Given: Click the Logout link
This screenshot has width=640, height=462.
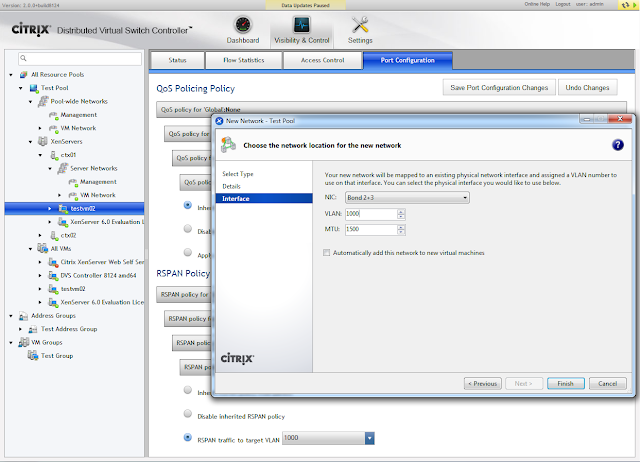Looking at the screenshot, I should coord(562,4).
